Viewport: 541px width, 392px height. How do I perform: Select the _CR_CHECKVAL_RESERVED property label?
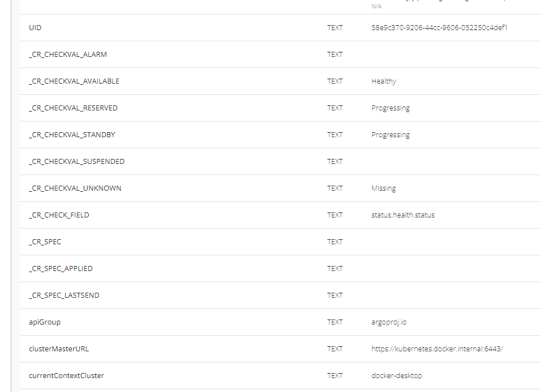[73, 108]
